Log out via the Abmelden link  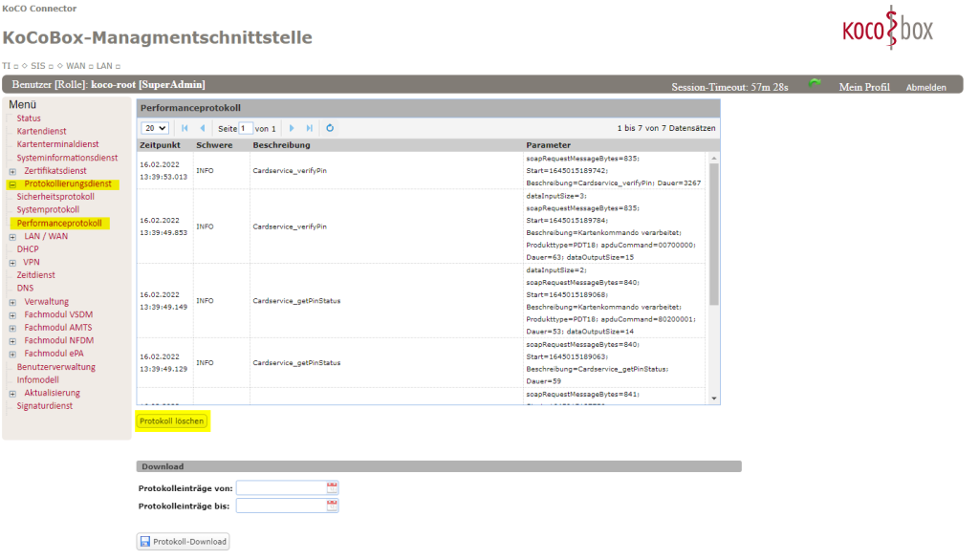click(925, 87)
